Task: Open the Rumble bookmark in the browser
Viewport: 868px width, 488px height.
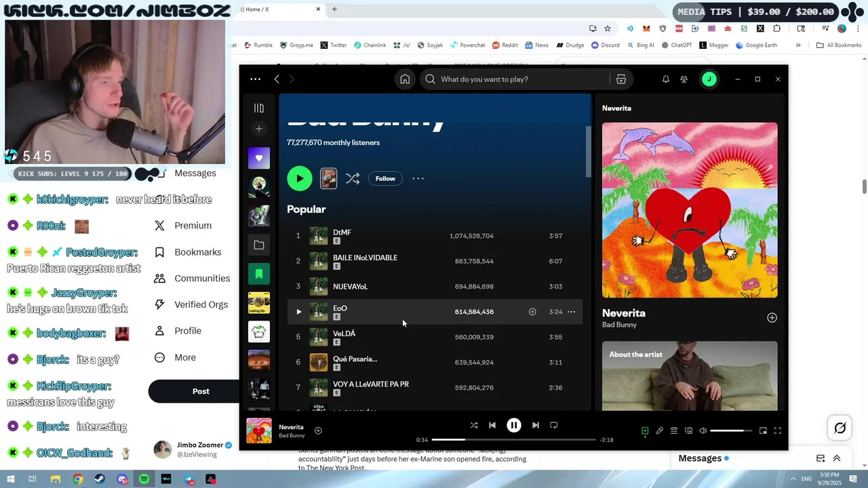Action: point(258,45)
